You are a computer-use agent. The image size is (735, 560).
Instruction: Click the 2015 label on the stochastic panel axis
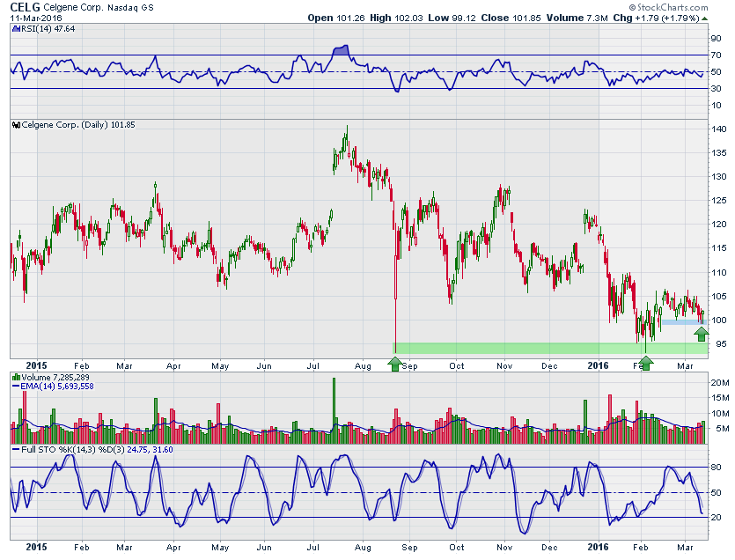coord(36,547)
